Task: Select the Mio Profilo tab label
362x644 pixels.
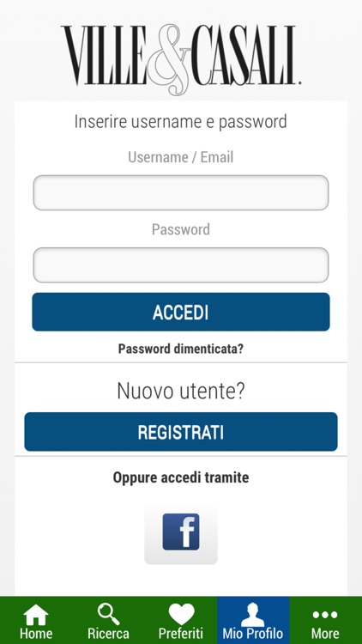Action: click(x=253, y=634)
